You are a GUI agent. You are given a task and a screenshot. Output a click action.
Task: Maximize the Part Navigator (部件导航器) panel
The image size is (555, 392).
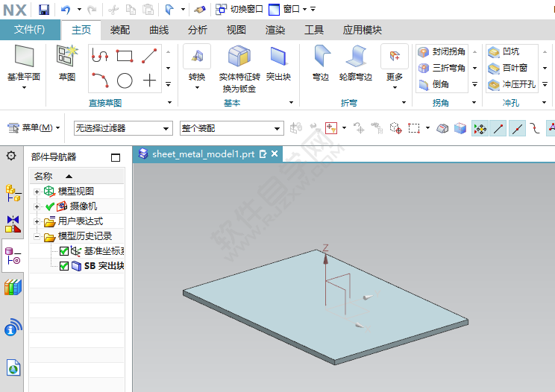click(x=116, y=157)
